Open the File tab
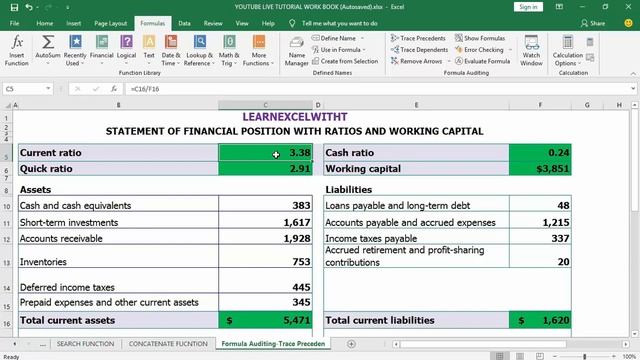The height and width of the screenshot is (360, 640). click(x=14, y=23)
